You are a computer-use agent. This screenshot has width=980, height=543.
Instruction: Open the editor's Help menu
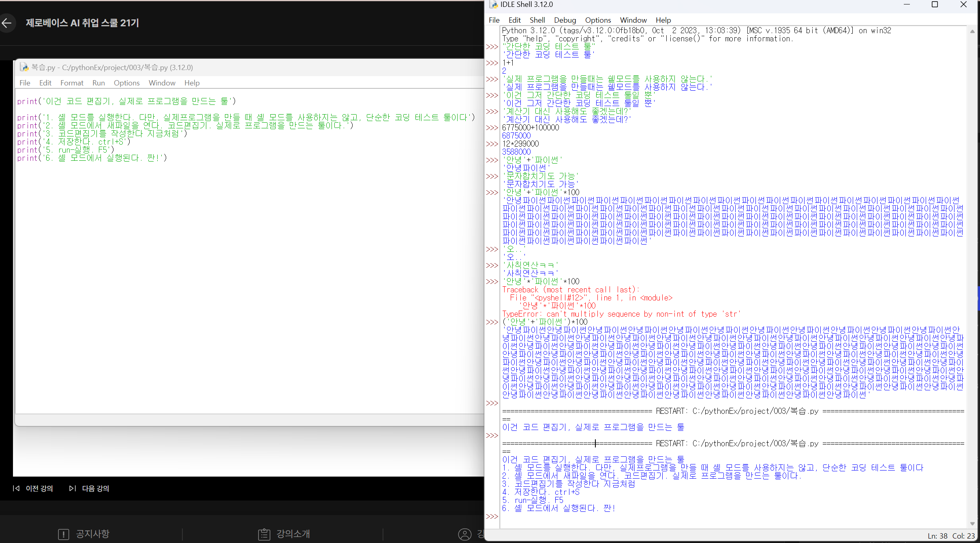coord(192,83)
